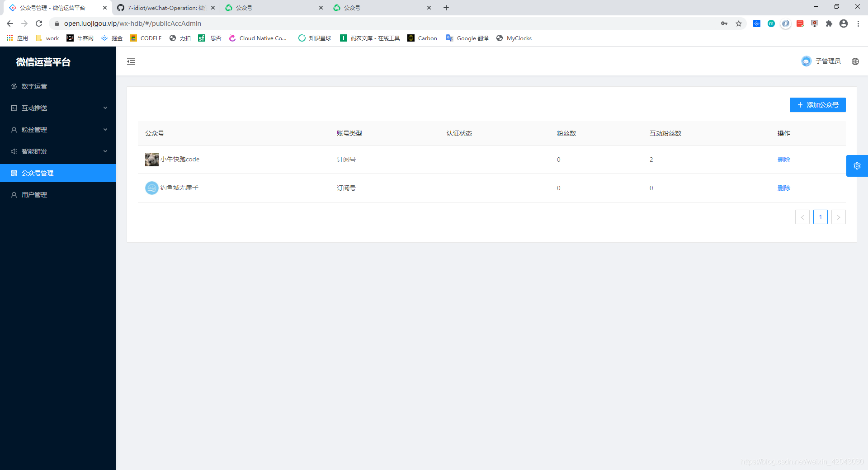Click the 认证状态 column header
This screenshot has height=470, width=868.
[x=459, y=133]
